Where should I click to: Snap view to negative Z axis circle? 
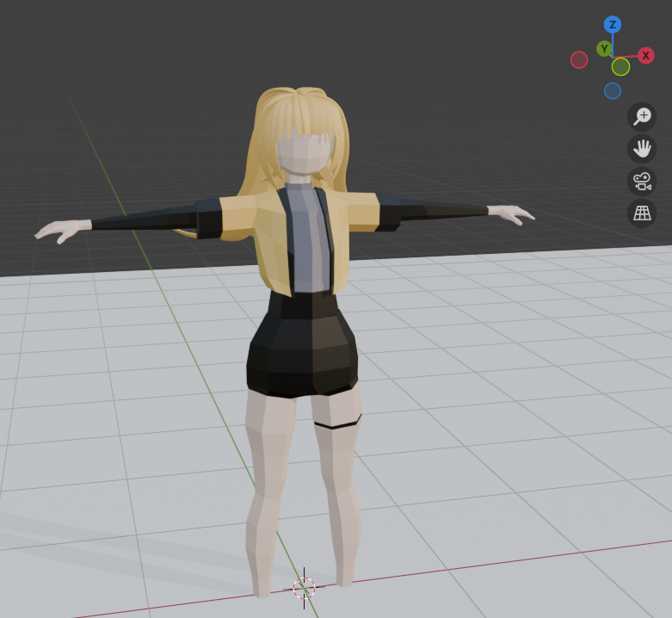[613, 91]
